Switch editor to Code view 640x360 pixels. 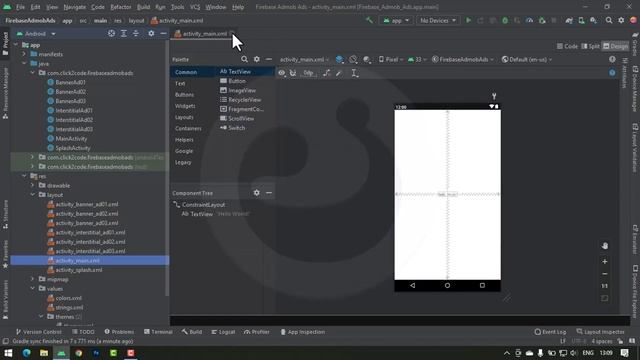pyautogui.click(x=568, y=46)
